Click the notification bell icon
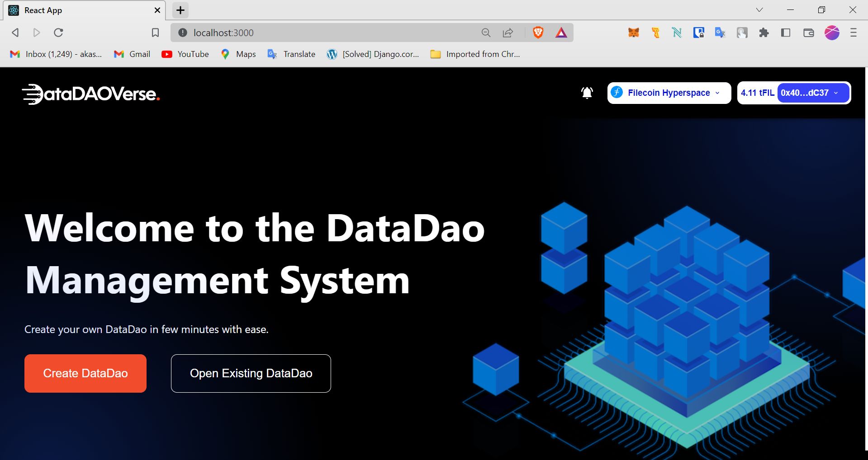Image resolution: width=868 pixels, height=460 pixels. tap(587, 93)
